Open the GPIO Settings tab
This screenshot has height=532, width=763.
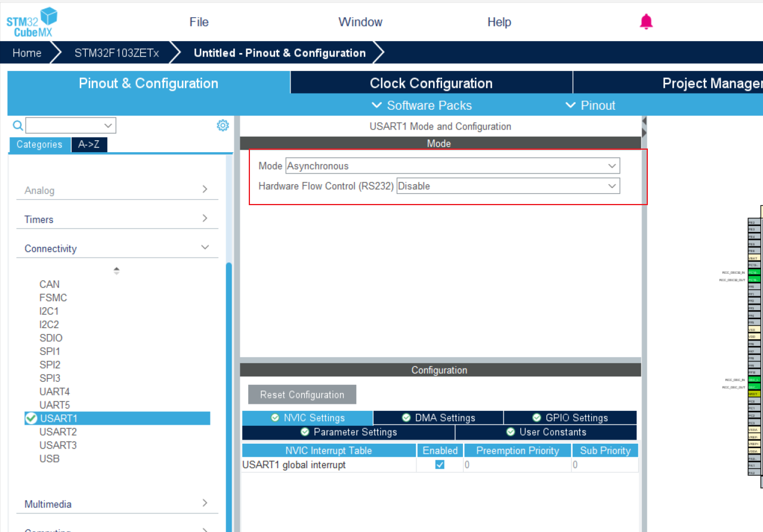click(x=570, y=417)
